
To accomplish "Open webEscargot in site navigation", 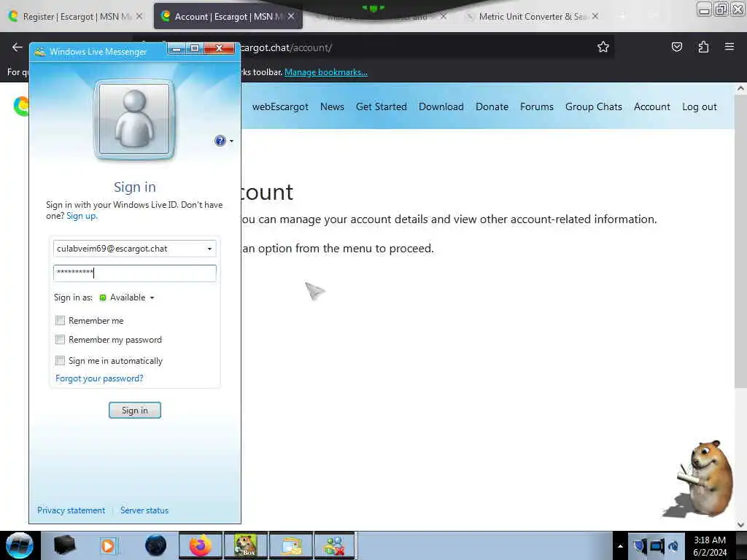I will click(x=280, y=106).
